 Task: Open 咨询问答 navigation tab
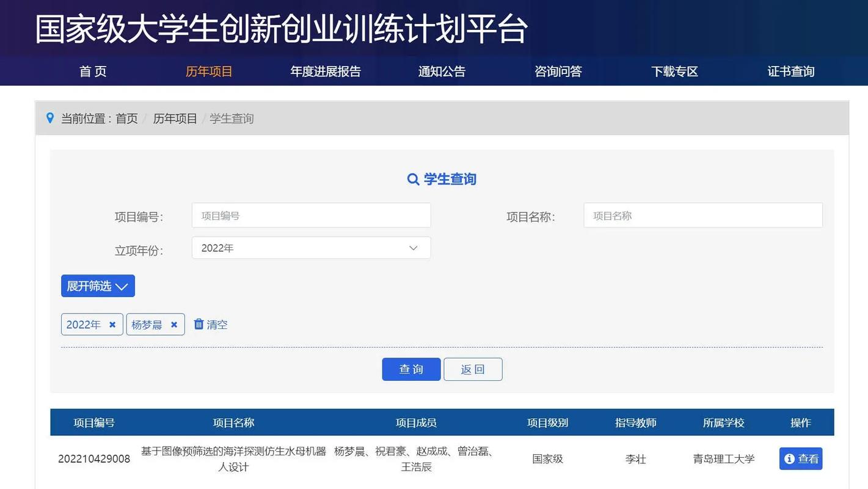(x=558, y=72)
